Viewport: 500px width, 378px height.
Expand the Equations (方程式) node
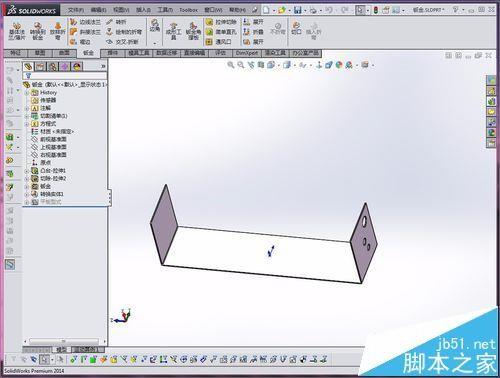(27, 124)
